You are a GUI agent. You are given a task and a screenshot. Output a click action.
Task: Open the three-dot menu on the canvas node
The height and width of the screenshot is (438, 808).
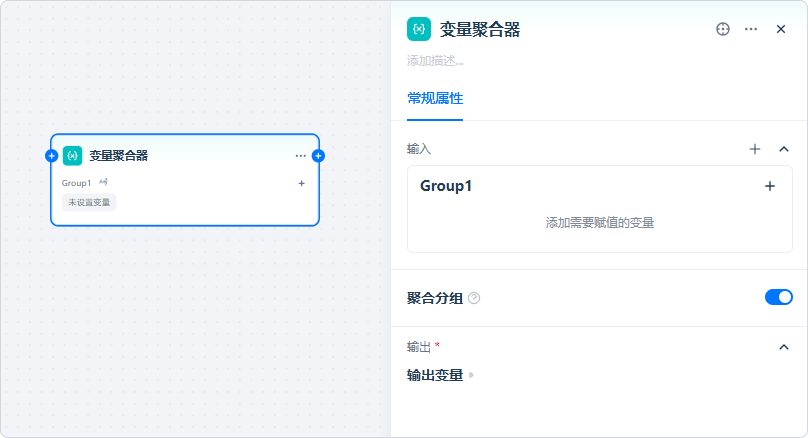(301, 156)
